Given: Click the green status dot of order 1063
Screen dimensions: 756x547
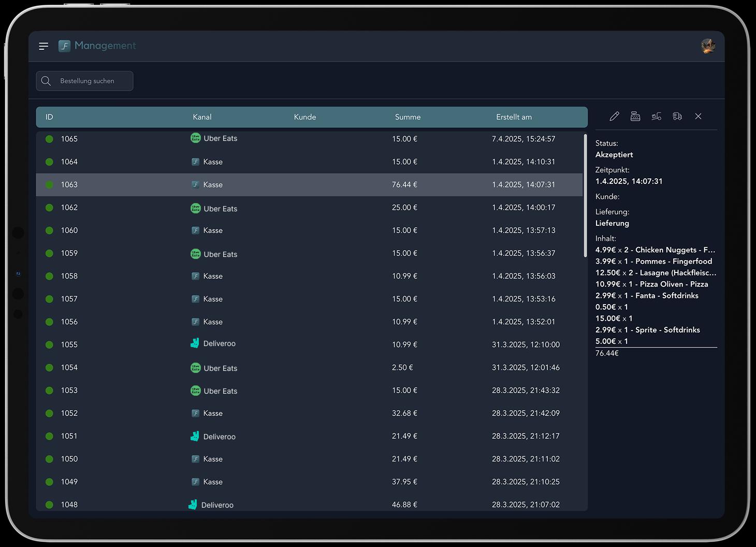Looking at the screenshot, I should pos(49,184).
